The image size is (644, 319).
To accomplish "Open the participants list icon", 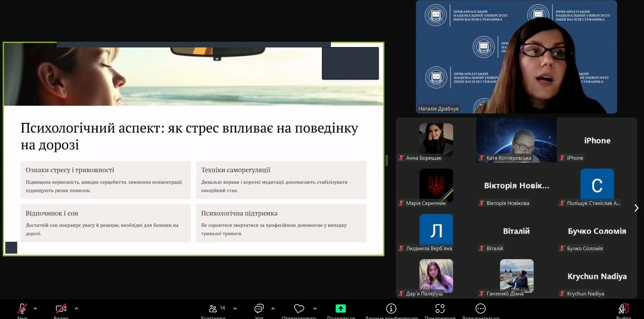I will [x=213, y=309].
